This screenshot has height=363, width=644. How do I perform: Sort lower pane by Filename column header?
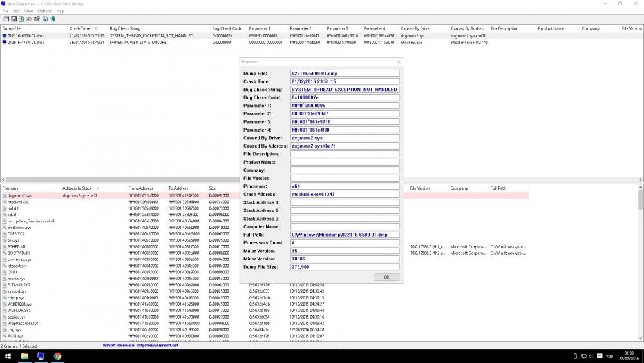[30, 188]
